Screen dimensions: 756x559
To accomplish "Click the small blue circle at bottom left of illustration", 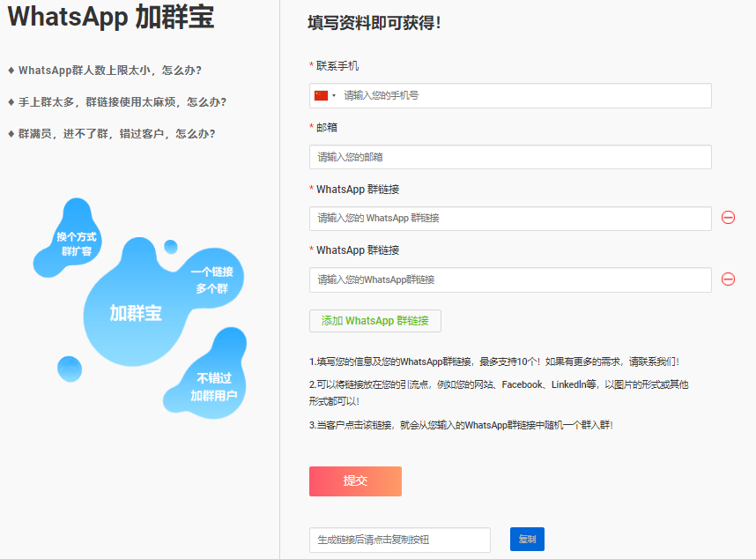I will [69, 369].
